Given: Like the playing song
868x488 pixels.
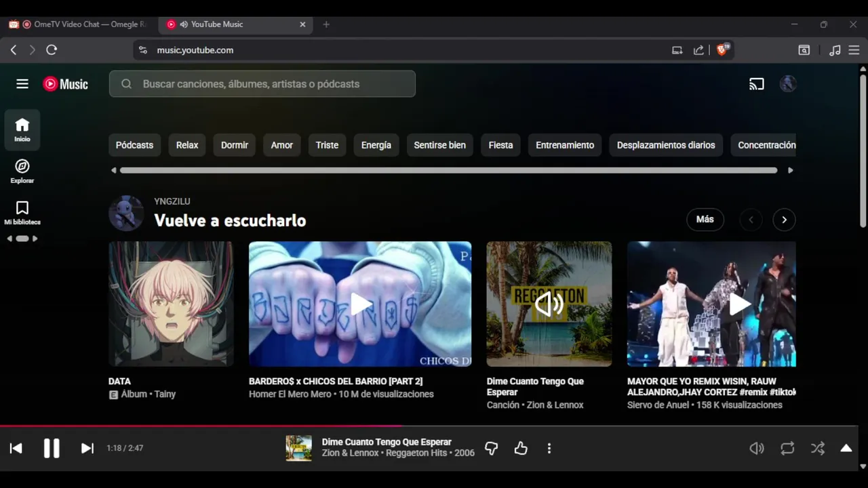Looking at the screenshot, I should pyautogui.click(x=521, y=448).
